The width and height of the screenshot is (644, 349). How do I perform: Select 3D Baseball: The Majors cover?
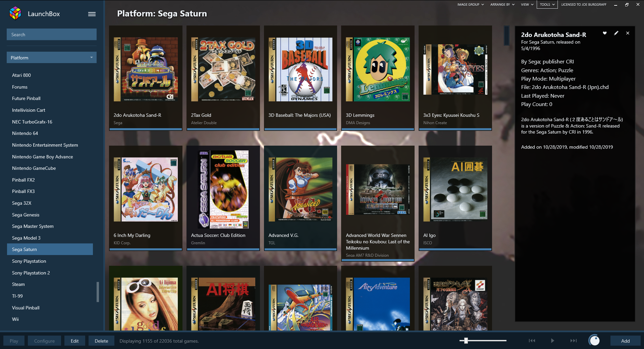(301, 69)
